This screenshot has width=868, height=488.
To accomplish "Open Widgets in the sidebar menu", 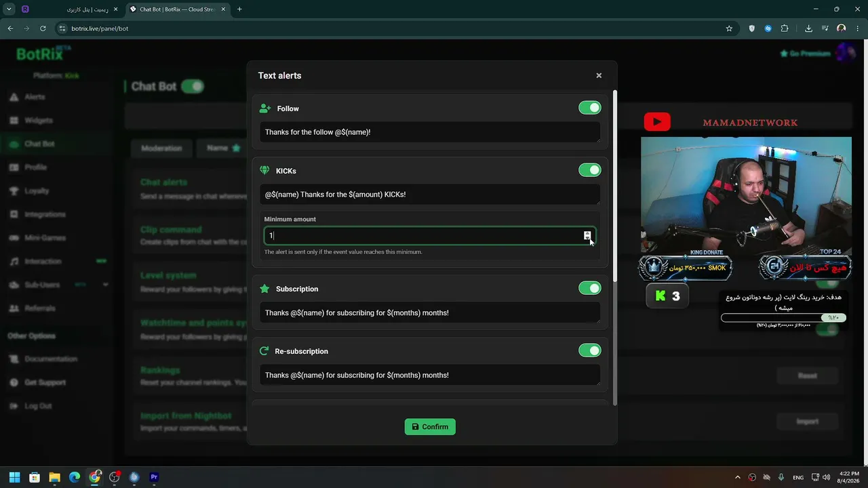I will pyautogui.click(x=38, y=121).
